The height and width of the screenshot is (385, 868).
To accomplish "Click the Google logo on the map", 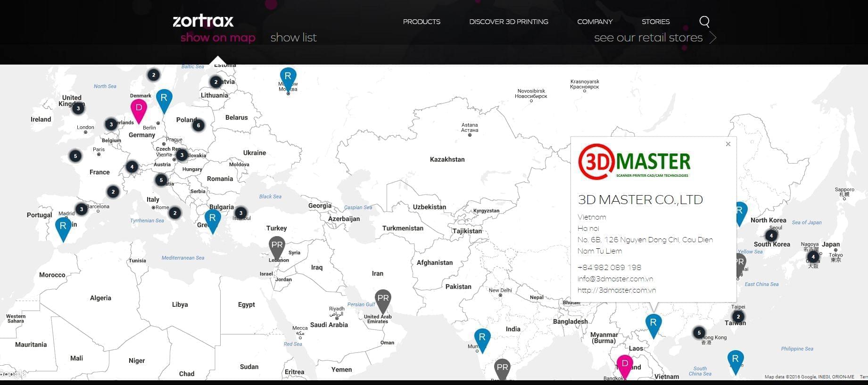I will point(13,375).
